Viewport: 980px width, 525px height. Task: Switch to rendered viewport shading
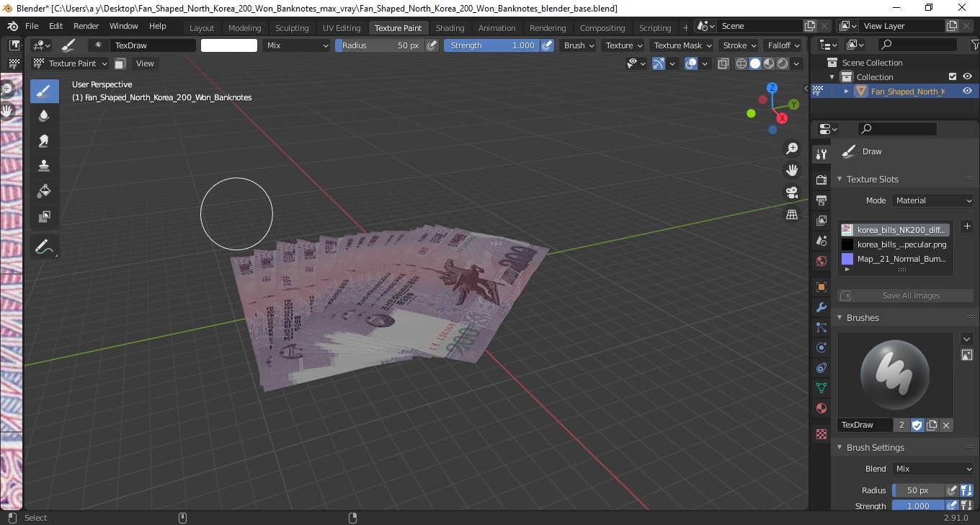783,63
